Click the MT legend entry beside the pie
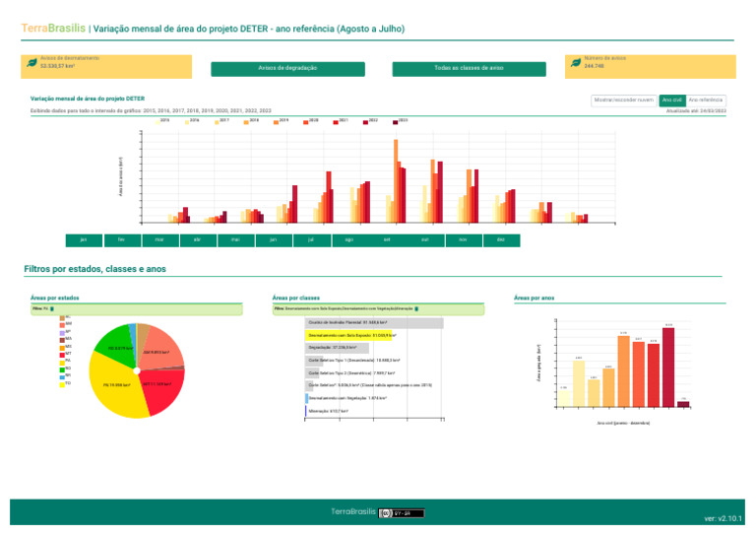 pyautogui.click(x=66, y=355)
